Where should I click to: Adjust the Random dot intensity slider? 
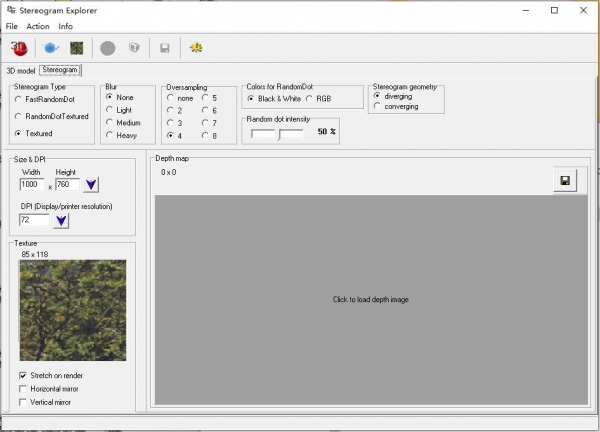point(277,133)
